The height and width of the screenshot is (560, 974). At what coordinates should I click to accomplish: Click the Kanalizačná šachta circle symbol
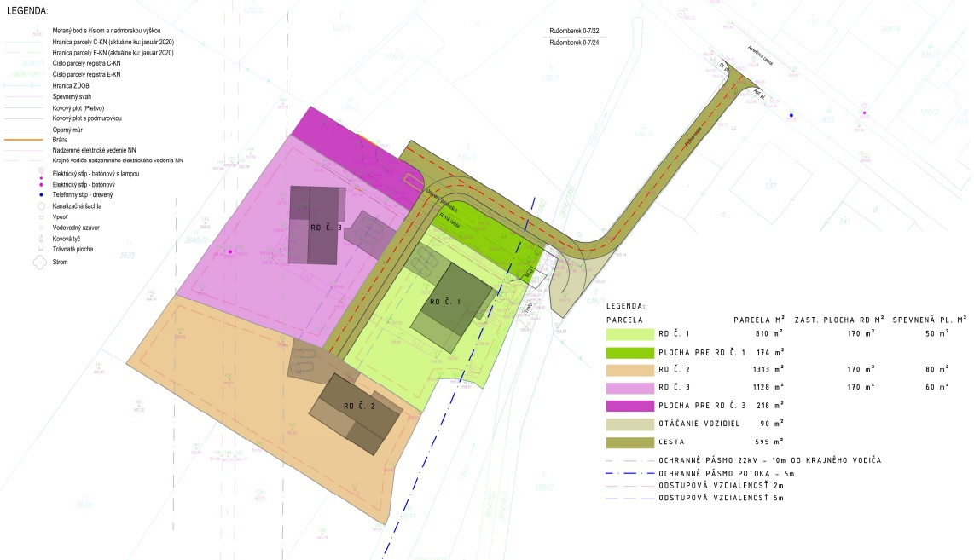(39, 206)
